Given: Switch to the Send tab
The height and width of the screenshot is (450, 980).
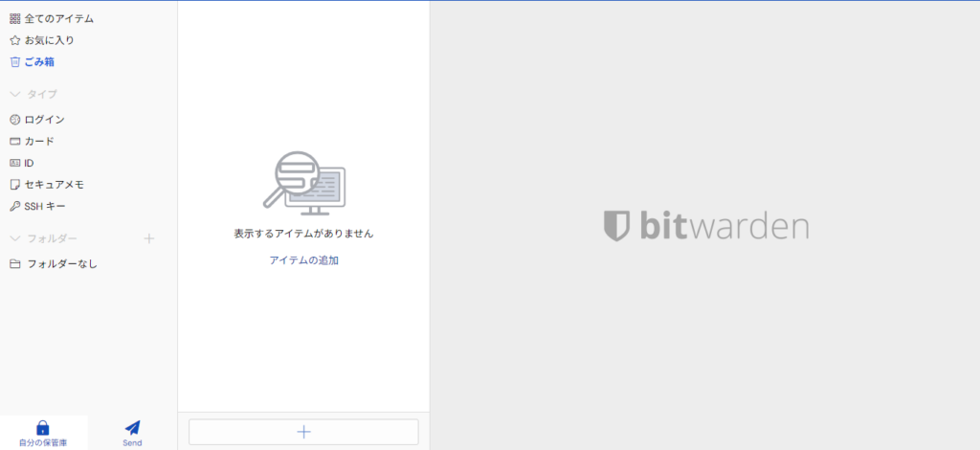Looking at the screenshot, I should click(x=132, y=433).
